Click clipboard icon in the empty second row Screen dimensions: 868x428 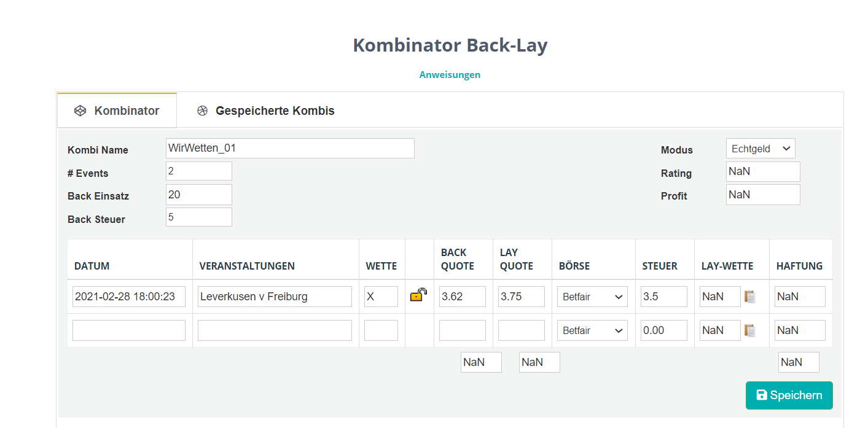[749, 330]
